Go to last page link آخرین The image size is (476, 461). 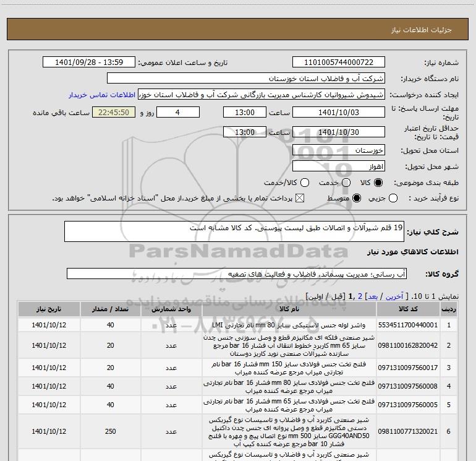[x=394, y=296]
